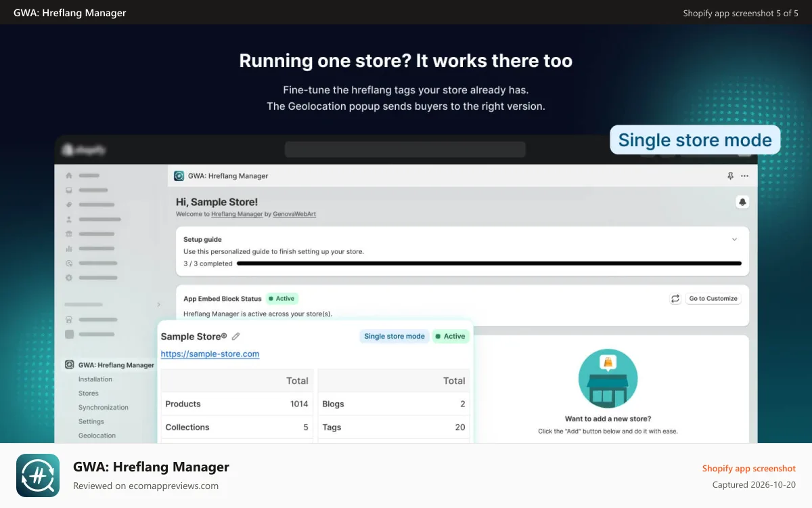
Task: Click the setup guide progress bar
Action: click(x=489, y=263)
